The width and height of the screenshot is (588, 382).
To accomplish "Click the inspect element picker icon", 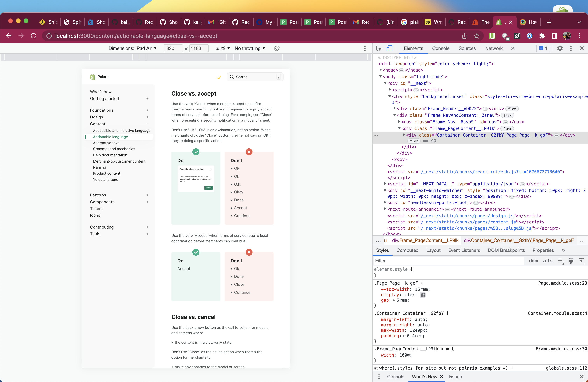I will tap(379, 48).
